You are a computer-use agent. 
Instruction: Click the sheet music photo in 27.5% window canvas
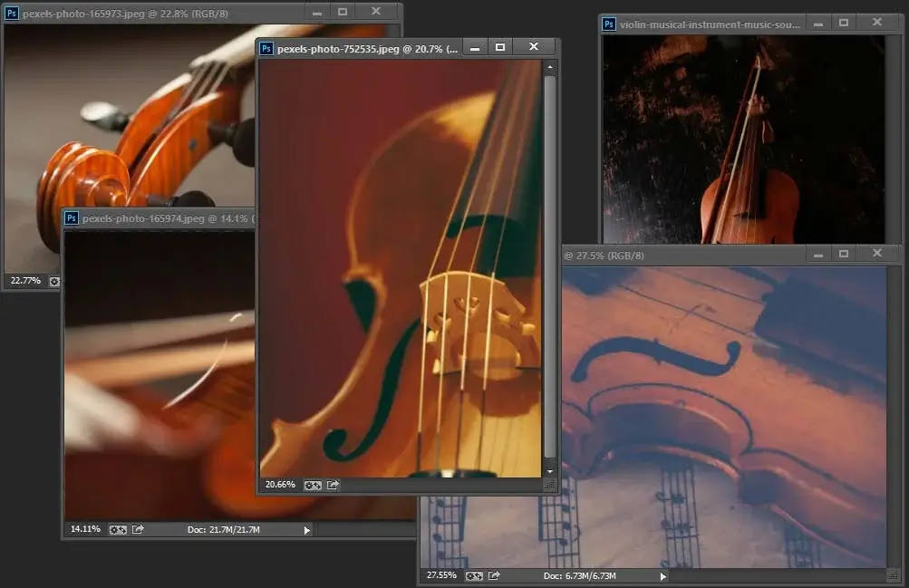[x=725, y=417]
